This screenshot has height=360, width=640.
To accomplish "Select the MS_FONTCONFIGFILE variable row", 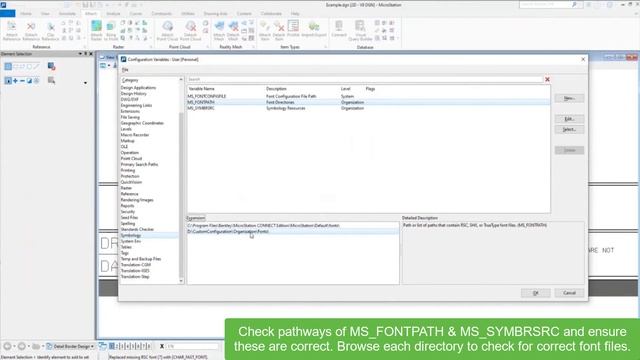I will [x=368, y=96].
